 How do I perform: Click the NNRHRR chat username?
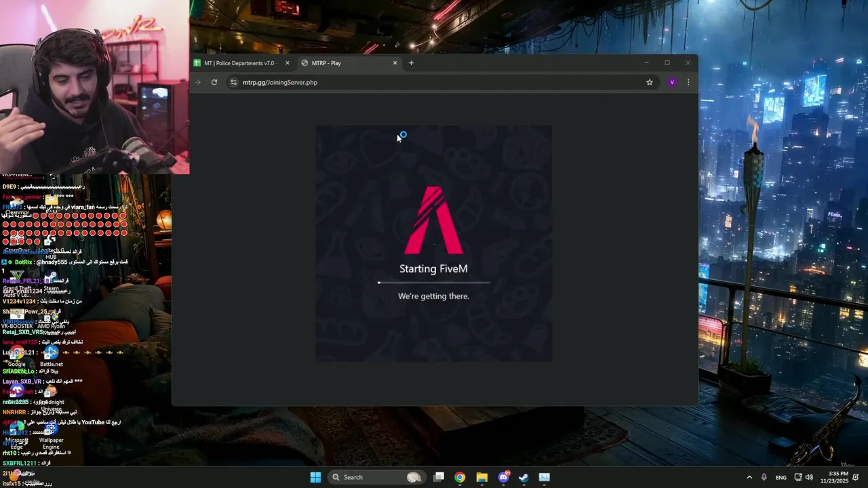point(14,412)
